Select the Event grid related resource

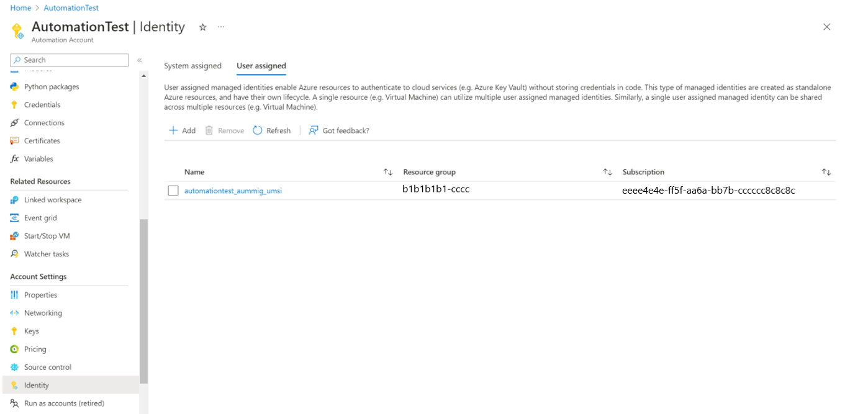point(39,217)
